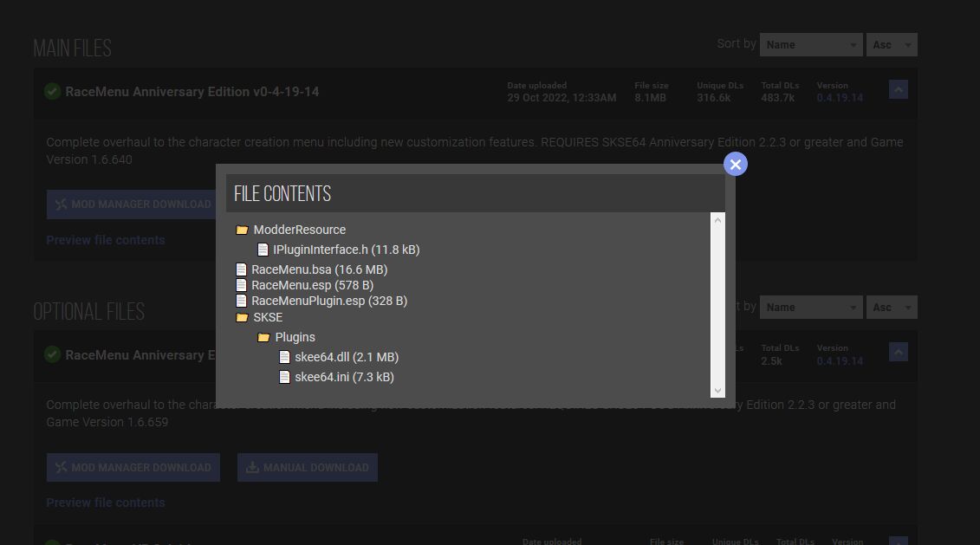
Task: Click the skee64.ini file icon
Action: pyautogui.click(x=284, y=377)
